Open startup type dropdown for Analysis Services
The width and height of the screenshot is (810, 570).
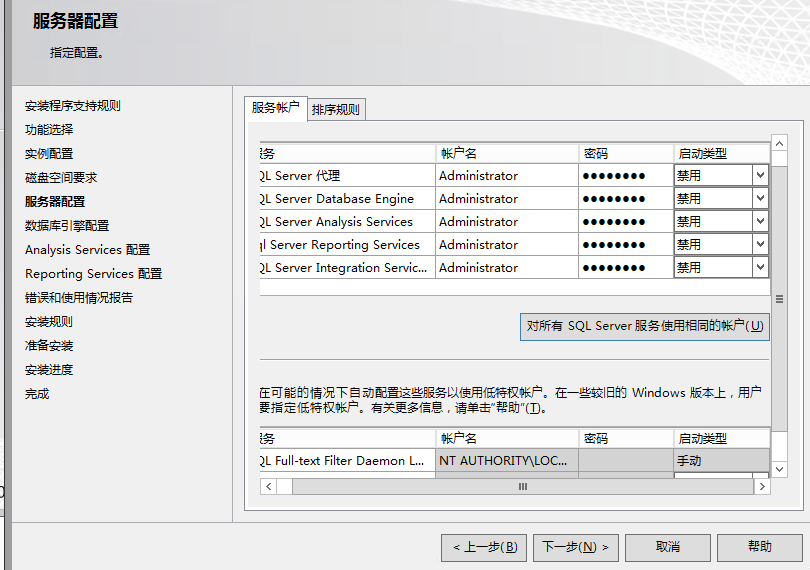pos(760,221)
